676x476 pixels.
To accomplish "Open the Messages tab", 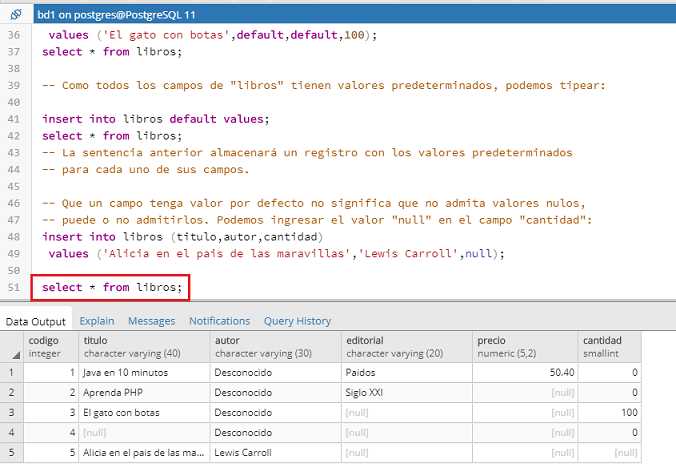I will click(152, 321).
